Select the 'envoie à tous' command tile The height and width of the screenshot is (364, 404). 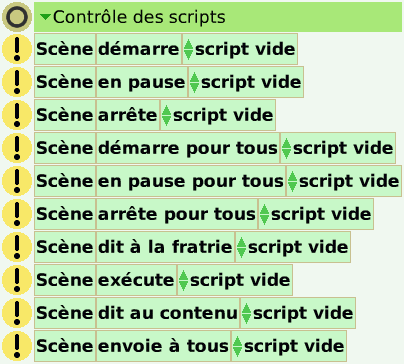coord(163,346)
